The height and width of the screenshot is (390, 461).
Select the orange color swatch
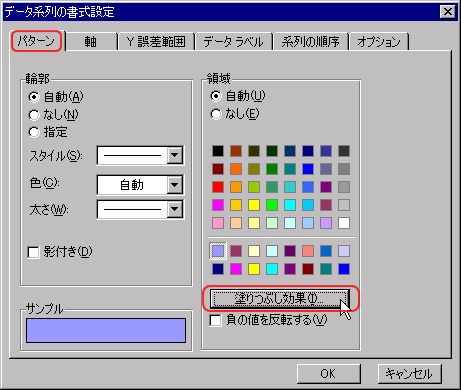point(236,169)
